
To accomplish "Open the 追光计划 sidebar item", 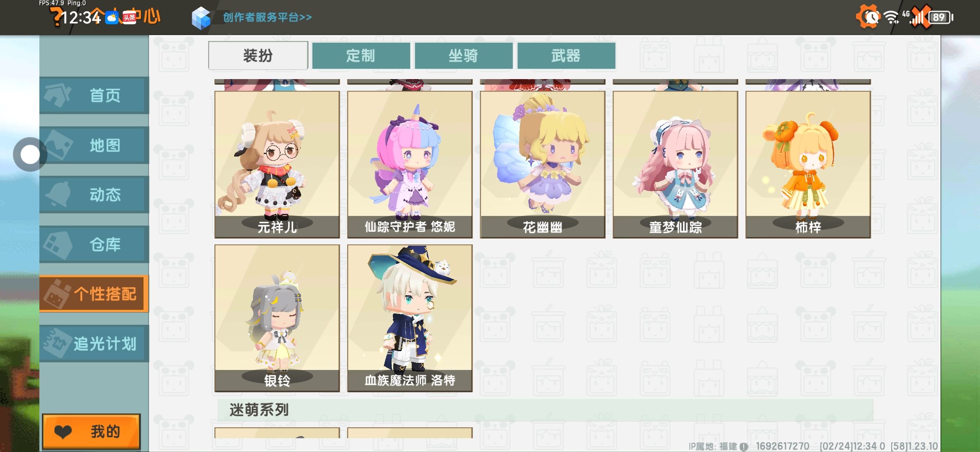I will click(x=94, y=344).
